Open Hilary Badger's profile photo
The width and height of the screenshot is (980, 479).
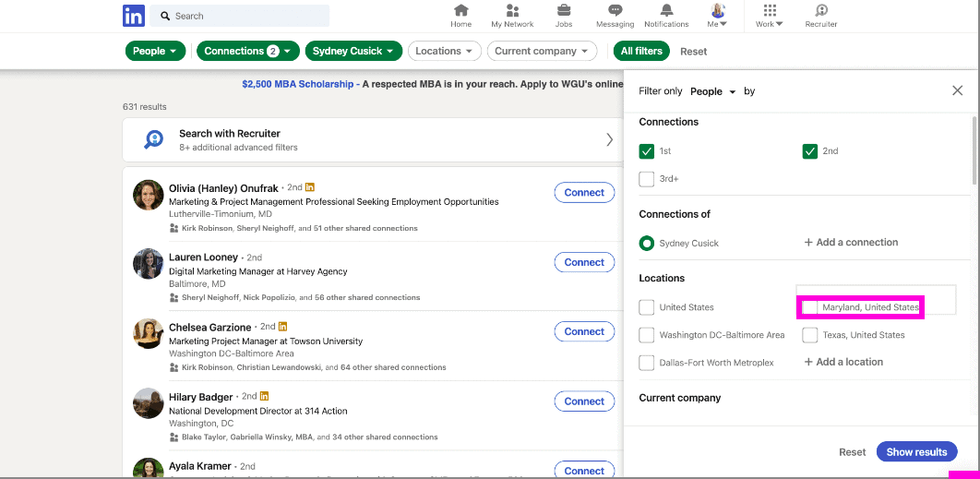pyautogui.click(x=149, y=403)
